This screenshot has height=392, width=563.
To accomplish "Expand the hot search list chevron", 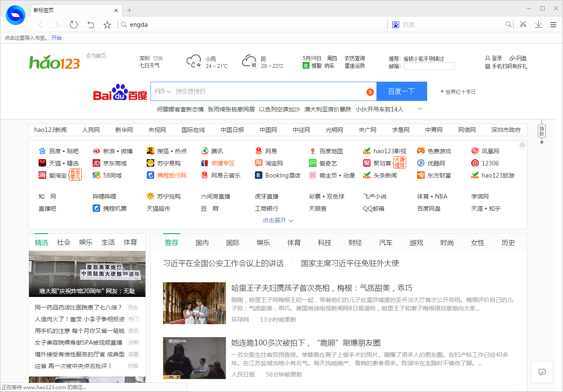I will pos(420,108).
